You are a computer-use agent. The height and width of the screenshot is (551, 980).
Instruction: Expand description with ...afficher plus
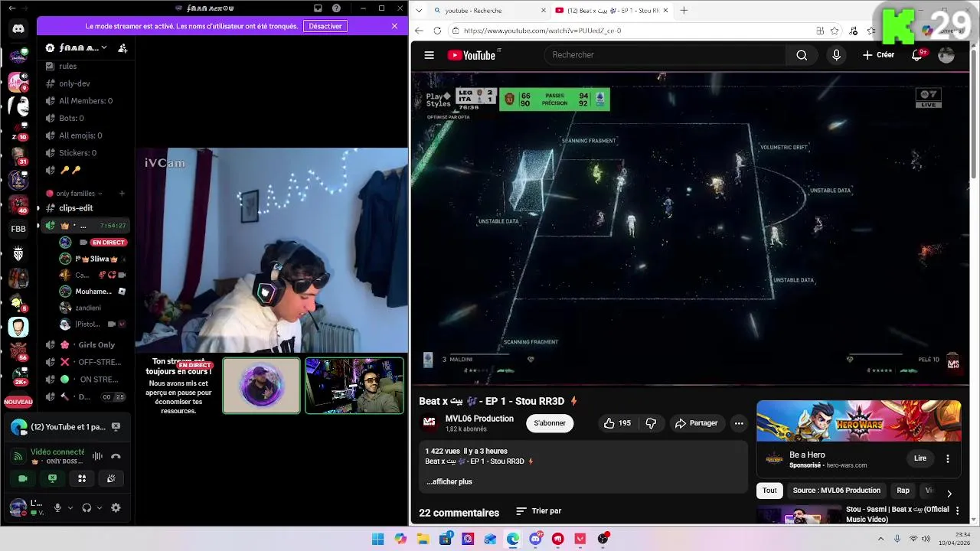click(x=449, y=481)
